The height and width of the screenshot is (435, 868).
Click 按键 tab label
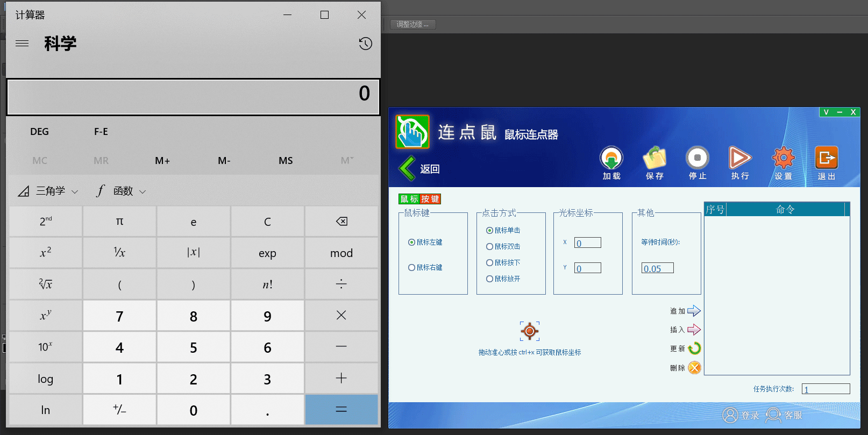click(430, 199)
